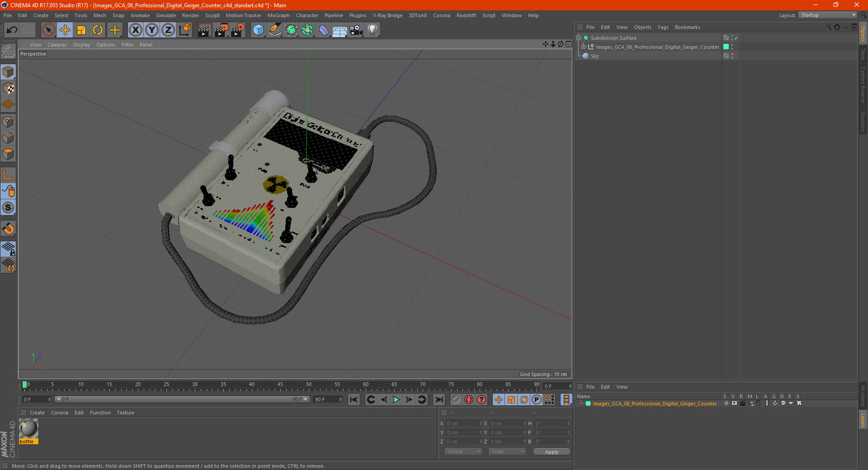Viewport: 868px width, 470px height.
Task: Click the Images_GCA_06 object layer color swatch
Action: tap(726, 47)
